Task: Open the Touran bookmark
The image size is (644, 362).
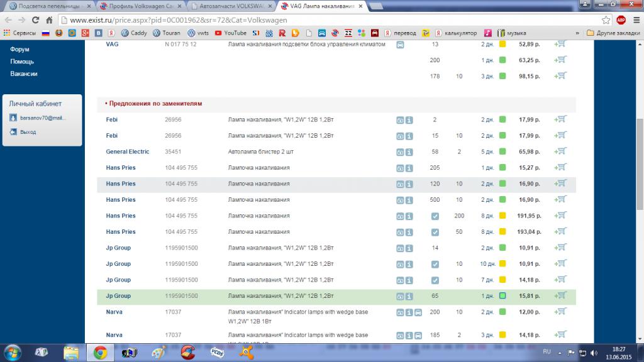Action: pos(166,33)
